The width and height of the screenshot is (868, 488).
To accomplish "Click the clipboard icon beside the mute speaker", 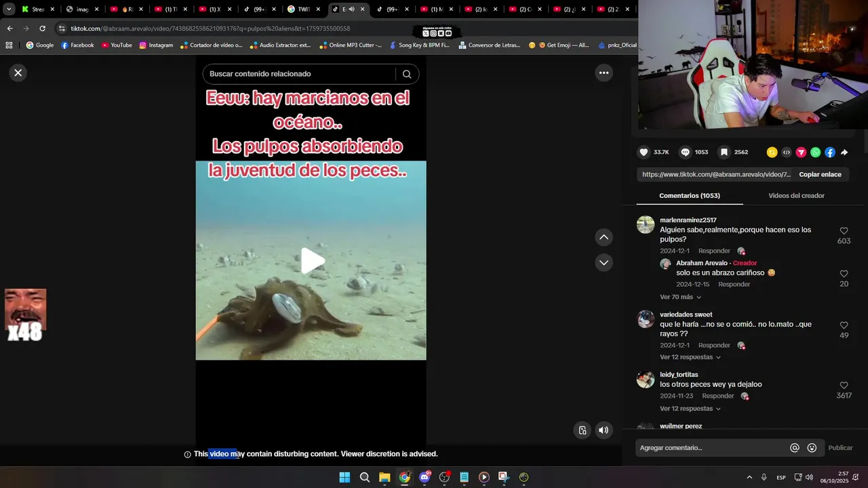I will tap(583, 430).
